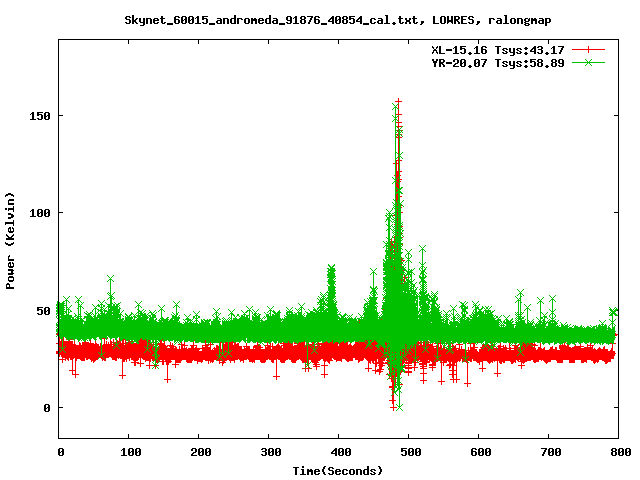Click the Power (Kelvin) y-axis label
Screen dimensions: 640x480
pos(10,241)
